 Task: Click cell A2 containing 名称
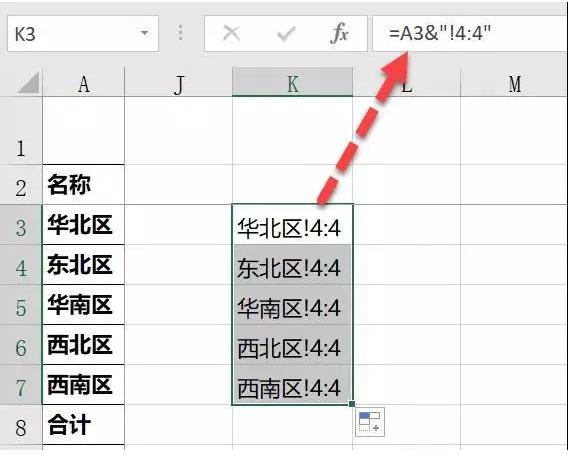pos(83,185)
